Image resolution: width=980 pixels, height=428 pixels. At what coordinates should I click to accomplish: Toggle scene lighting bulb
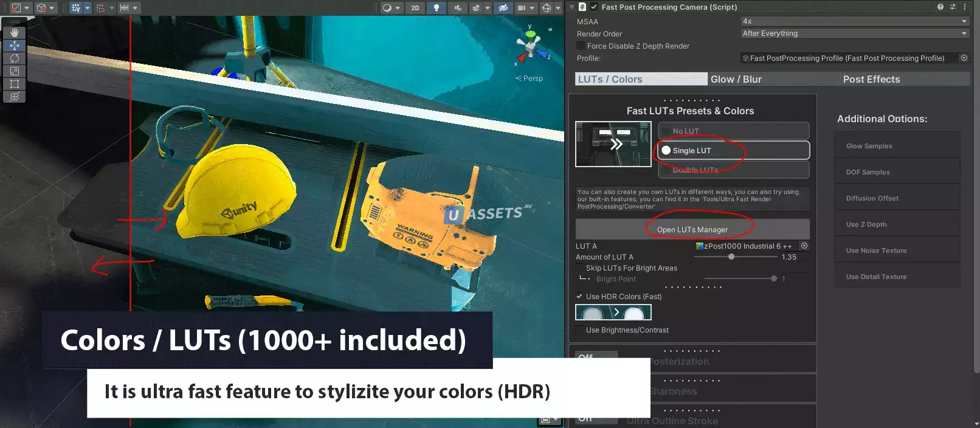[x=436, y=8]
